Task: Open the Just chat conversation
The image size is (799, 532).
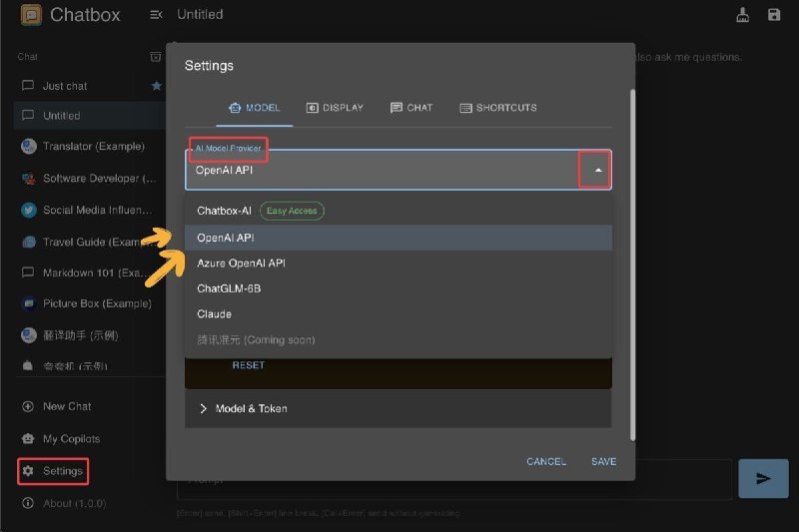Action: click(x=90, y=86)
